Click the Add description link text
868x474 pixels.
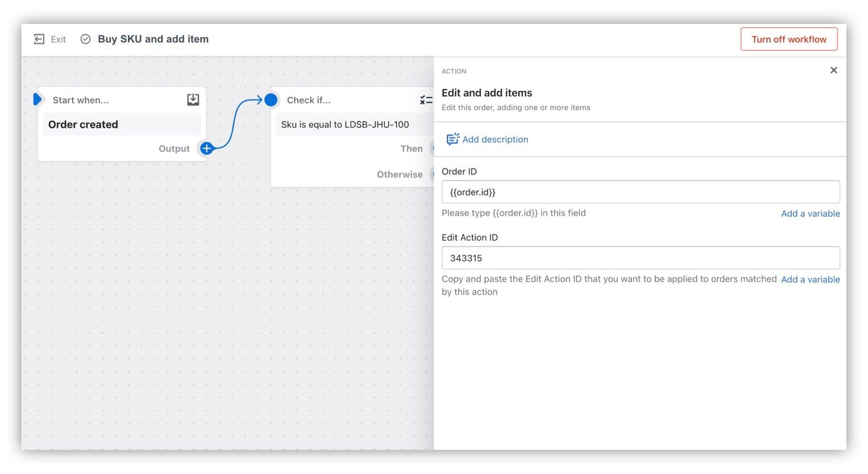click(495, 139)
